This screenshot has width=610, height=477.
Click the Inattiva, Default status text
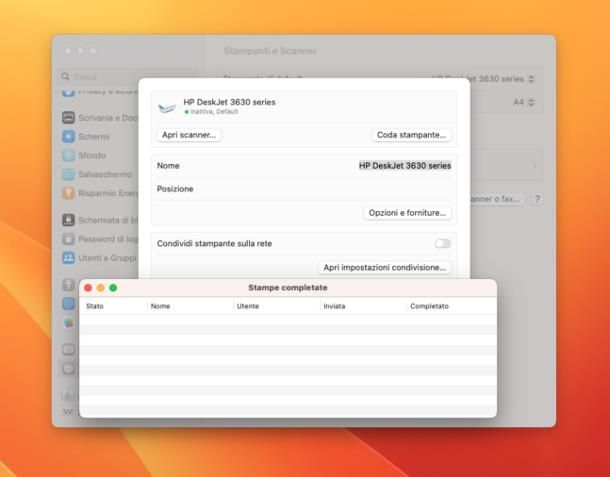click(x=214, y=112)
